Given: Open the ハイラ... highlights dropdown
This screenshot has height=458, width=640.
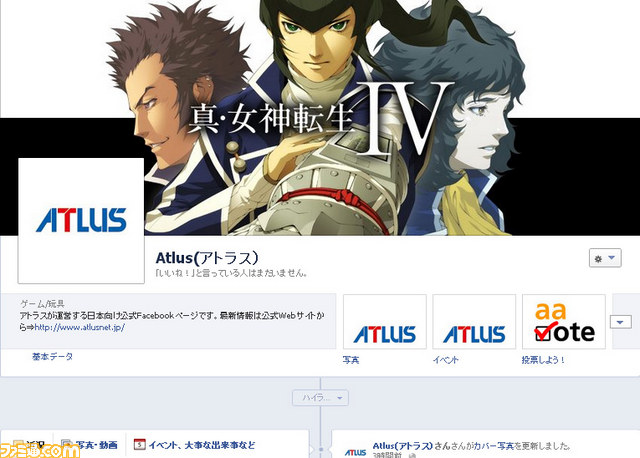Looking at the screenshot, I should (x=320, y=398).
